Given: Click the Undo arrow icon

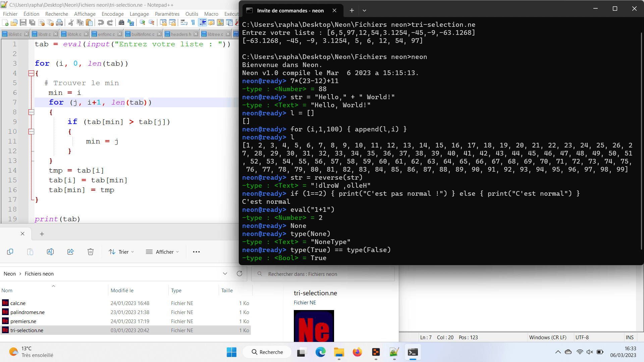Looking at the screenshot, I should click(101, 22).
